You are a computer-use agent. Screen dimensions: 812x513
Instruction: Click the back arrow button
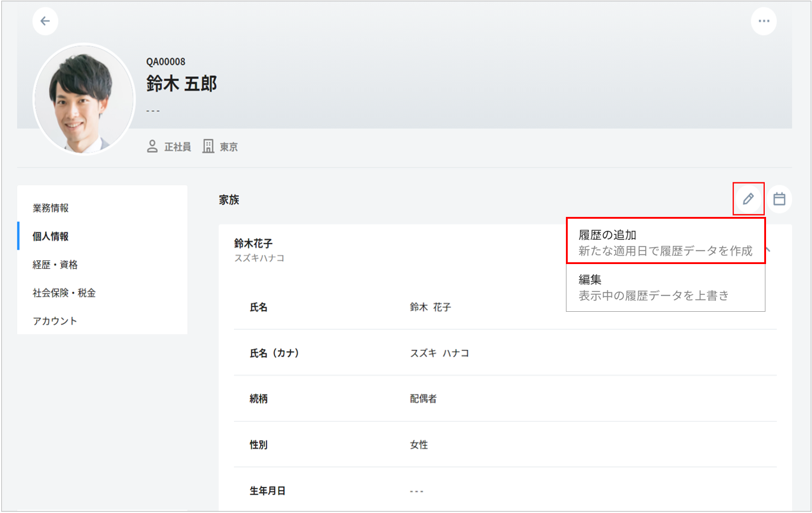pos(45,21)
